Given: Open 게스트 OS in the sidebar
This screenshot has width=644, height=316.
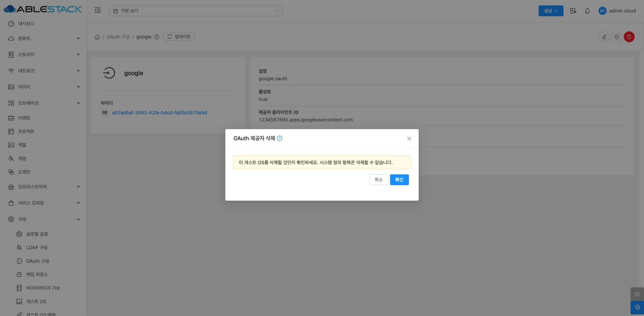Looking at the screenshot, I should coord(43,301).
